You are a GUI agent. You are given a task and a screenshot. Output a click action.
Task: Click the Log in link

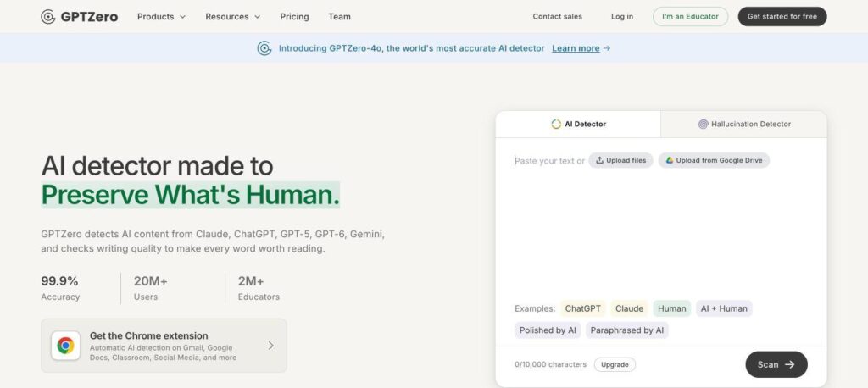tap(622, 17)
